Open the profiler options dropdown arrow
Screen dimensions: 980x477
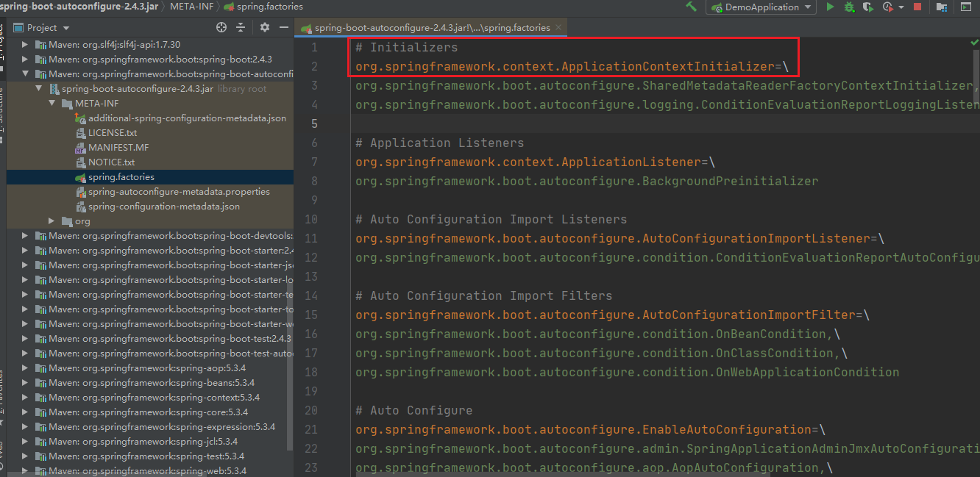[900, 7]
